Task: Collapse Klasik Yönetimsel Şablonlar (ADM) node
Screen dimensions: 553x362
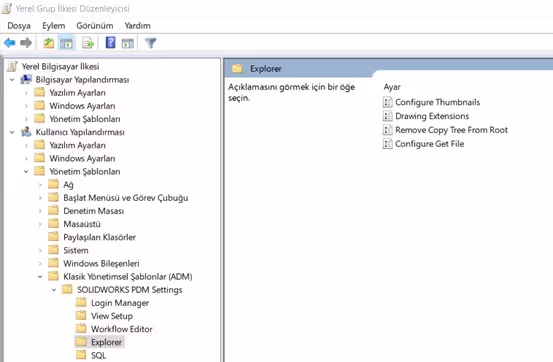Action: point(40,277)
